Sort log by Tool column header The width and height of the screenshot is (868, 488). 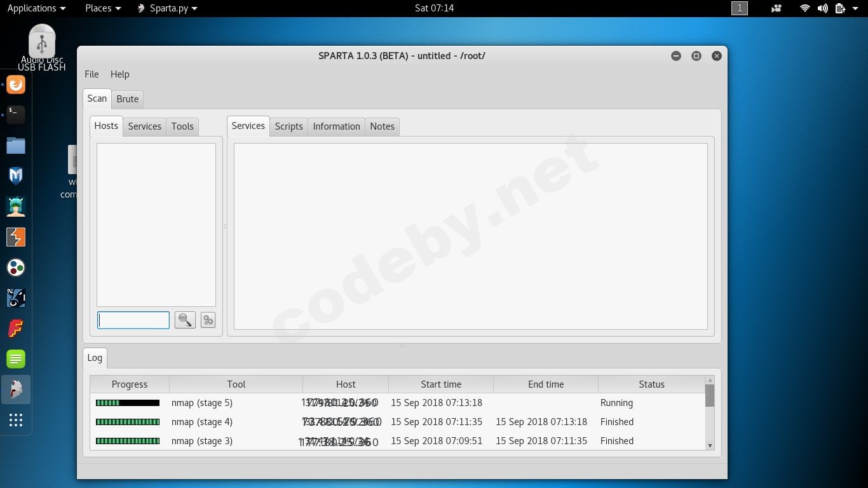(x=236, y=384)
